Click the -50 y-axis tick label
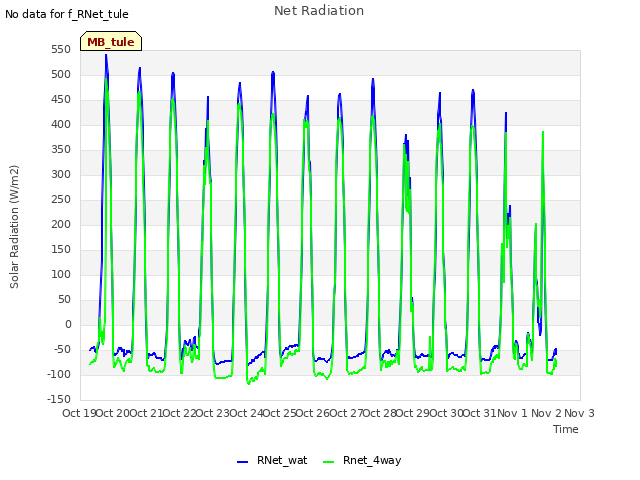Screen dimensions: 640x480 [x=62, y=349]
